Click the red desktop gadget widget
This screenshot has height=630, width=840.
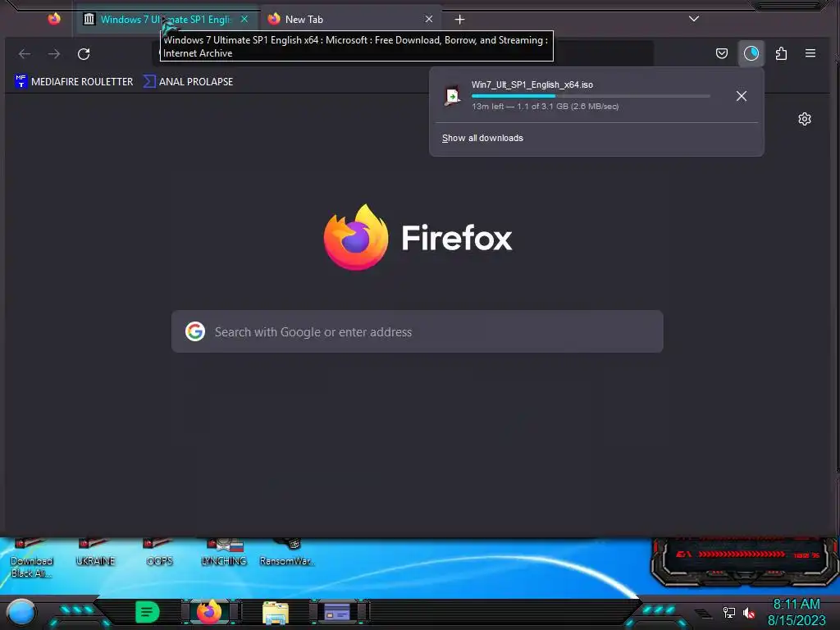coord(743,563)
